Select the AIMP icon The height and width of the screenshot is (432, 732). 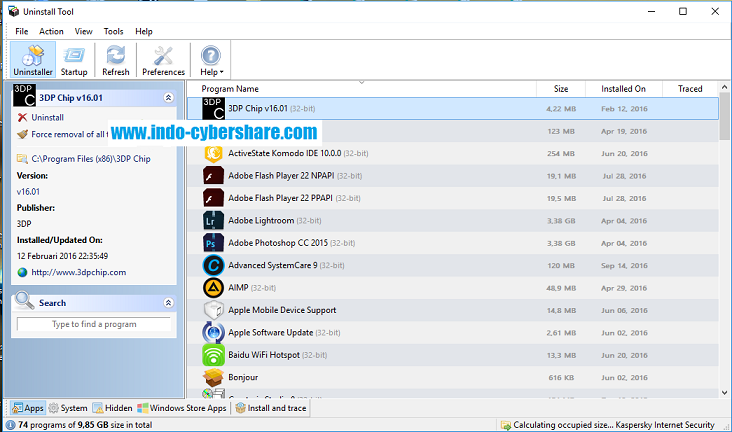(213, 288)
